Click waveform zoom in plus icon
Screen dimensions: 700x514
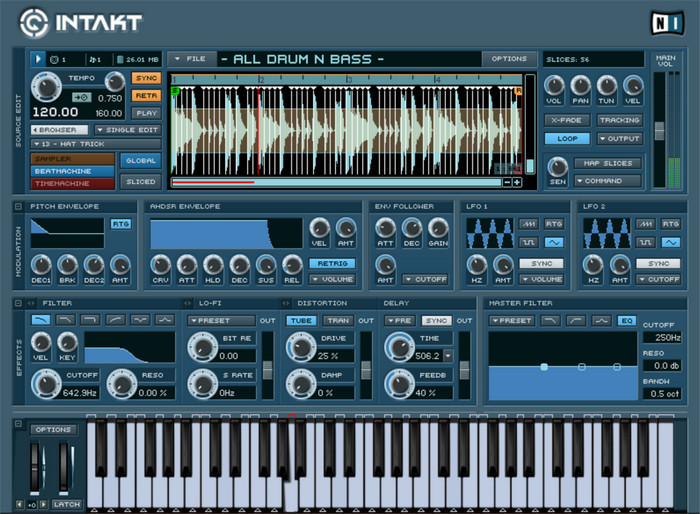point(517,182)
